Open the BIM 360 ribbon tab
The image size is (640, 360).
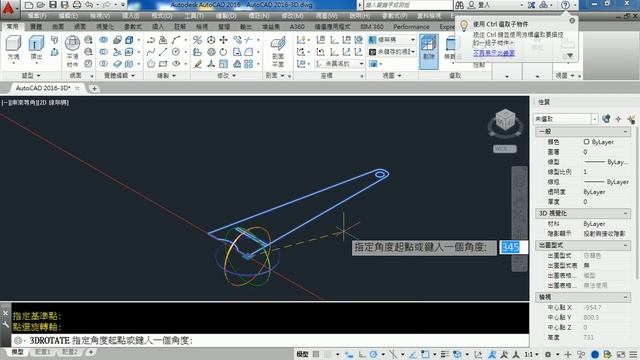coord(371,27)
